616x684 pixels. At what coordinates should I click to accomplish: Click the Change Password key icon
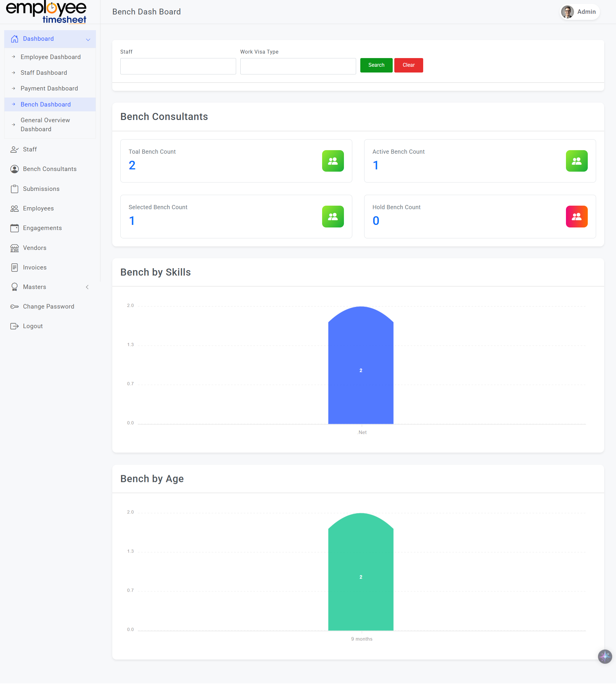coord(14,307)
